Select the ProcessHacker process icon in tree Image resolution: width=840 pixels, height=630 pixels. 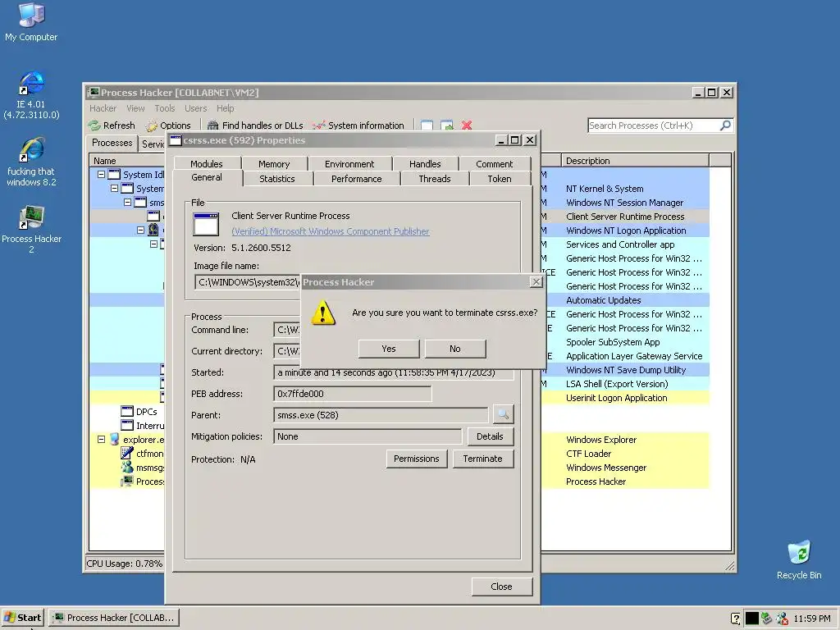[127, 481]
